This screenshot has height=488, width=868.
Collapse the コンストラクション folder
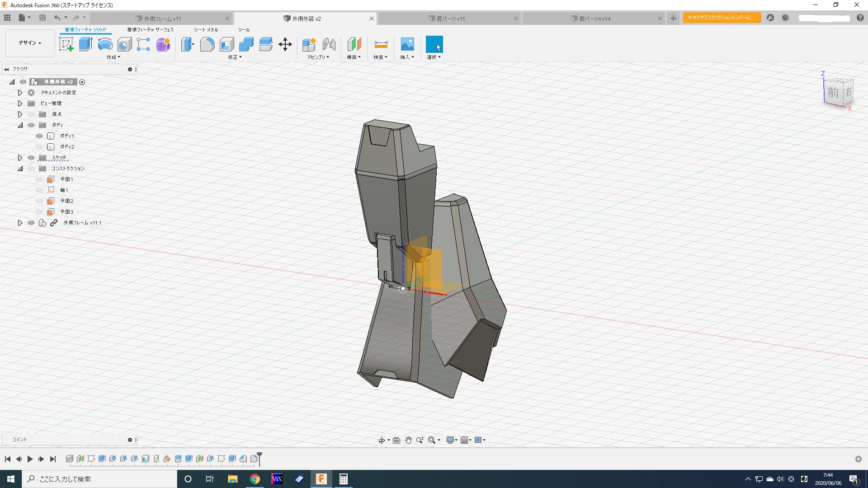[x=20, y=169]
